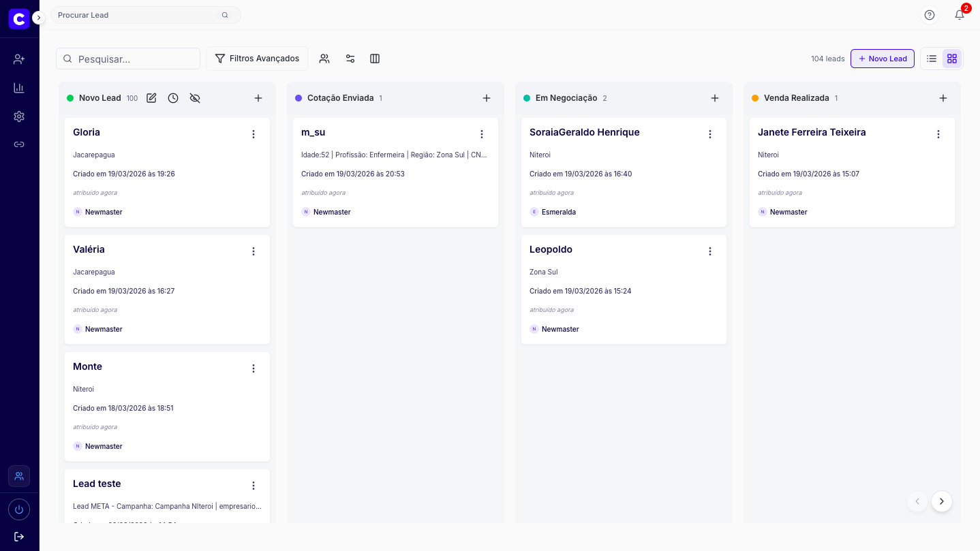980x551 pixels.
Task: Click the logout icon at bottom left
Action: click(x=19, y=537)
